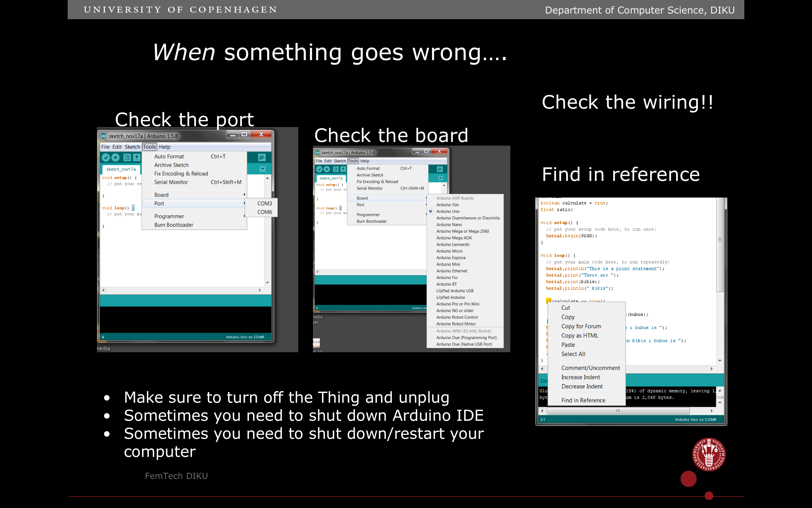Select Arduino Esplora board

pos(465,258)
